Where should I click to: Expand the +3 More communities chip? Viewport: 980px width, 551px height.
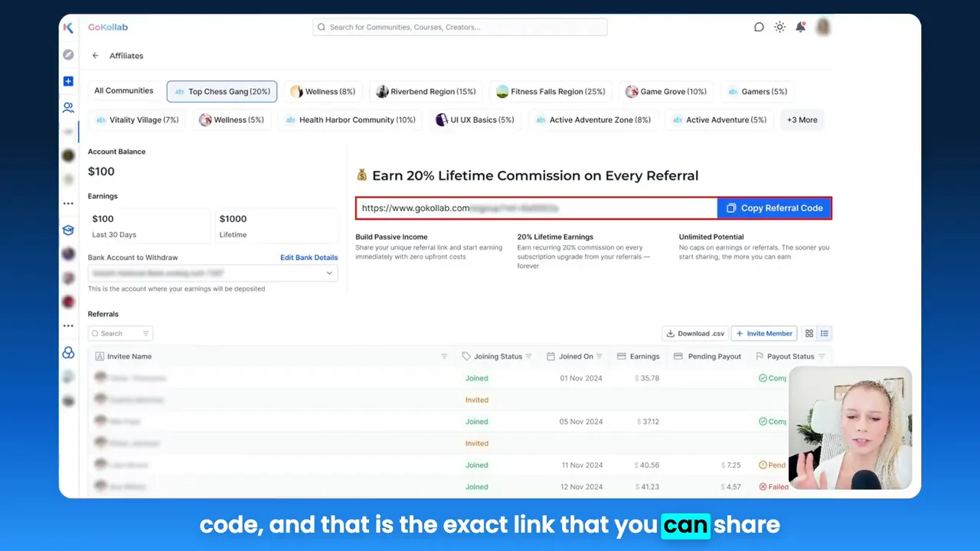pyautogui.click(x=802, y=120)
